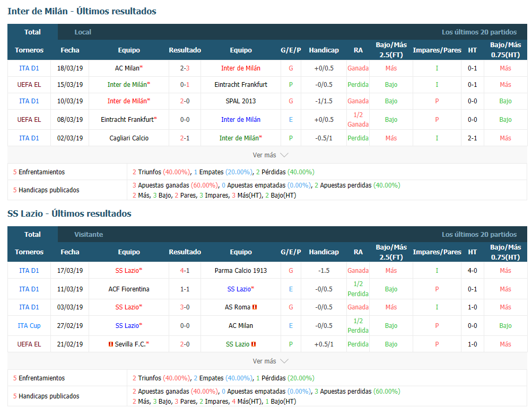
Task: Click the 1/2 Perdida cell in the ACF Fiorentina row
Action: point(358,289)
